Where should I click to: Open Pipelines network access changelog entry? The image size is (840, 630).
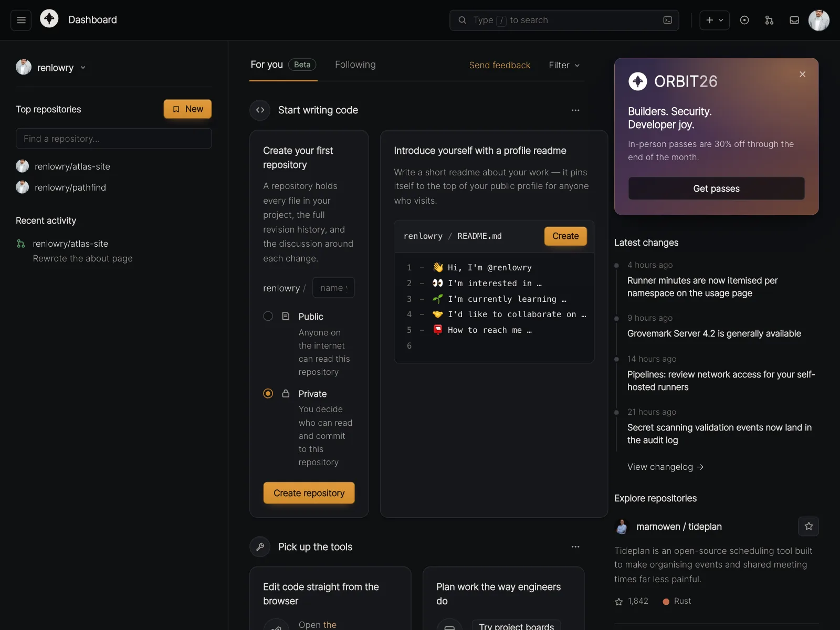coord(721,381)
